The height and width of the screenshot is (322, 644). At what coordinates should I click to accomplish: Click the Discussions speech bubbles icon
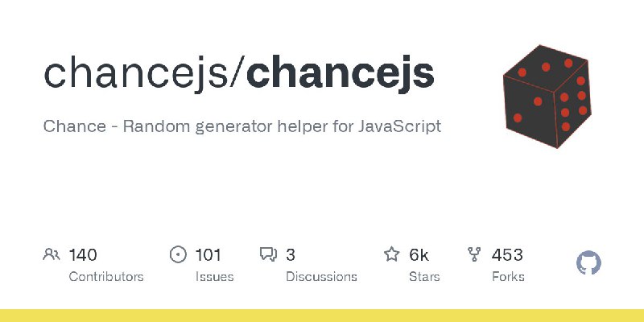click(x=269, y=254)
